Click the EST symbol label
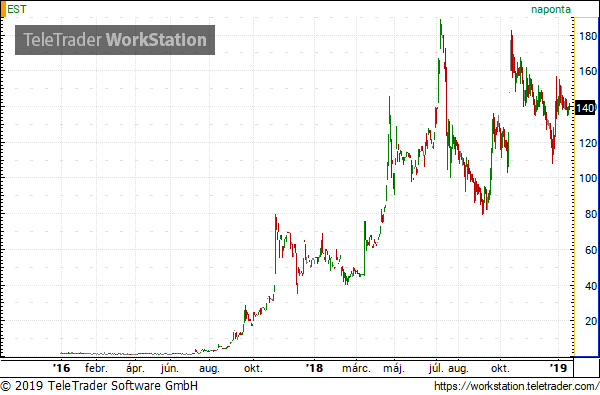 tap(16, 9)
